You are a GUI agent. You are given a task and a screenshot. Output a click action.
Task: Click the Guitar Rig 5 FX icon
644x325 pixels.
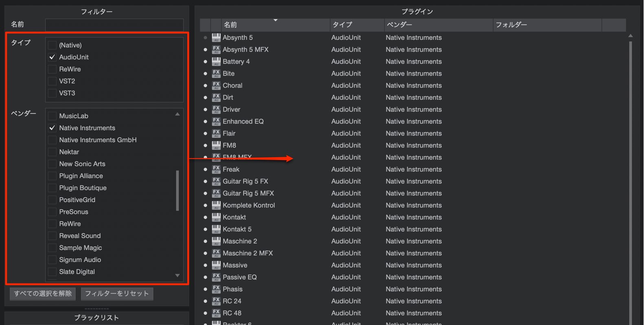216,181
